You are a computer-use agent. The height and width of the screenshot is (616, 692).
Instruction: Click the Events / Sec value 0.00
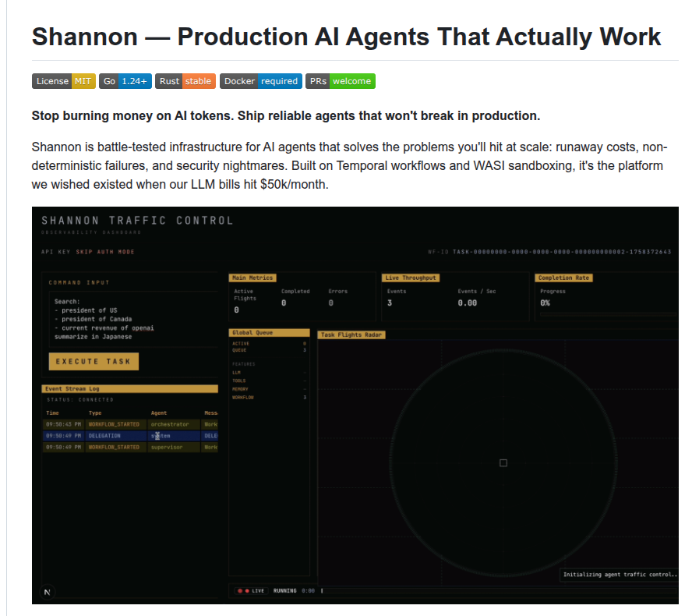[x=468, y=303]
